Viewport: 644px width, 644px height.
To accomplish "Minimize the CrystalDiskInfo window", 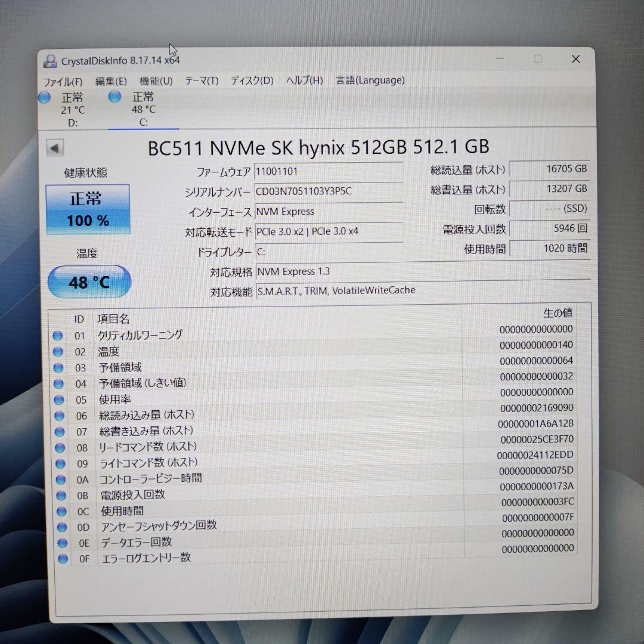I will click(500, 58).
